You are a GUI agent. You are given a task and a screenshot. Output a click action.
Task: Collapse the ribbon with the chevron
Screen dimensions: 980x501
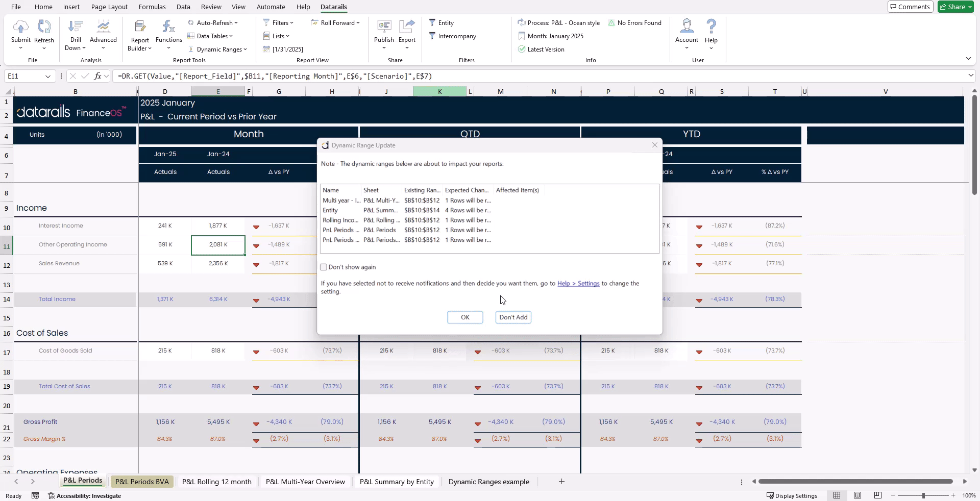968,59
